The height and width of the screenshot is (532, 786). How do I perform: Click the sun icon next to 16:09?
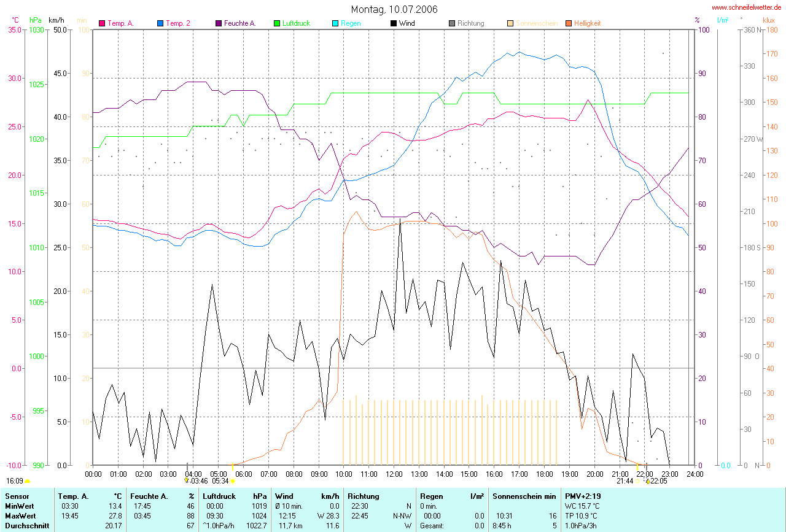(28, 482)
